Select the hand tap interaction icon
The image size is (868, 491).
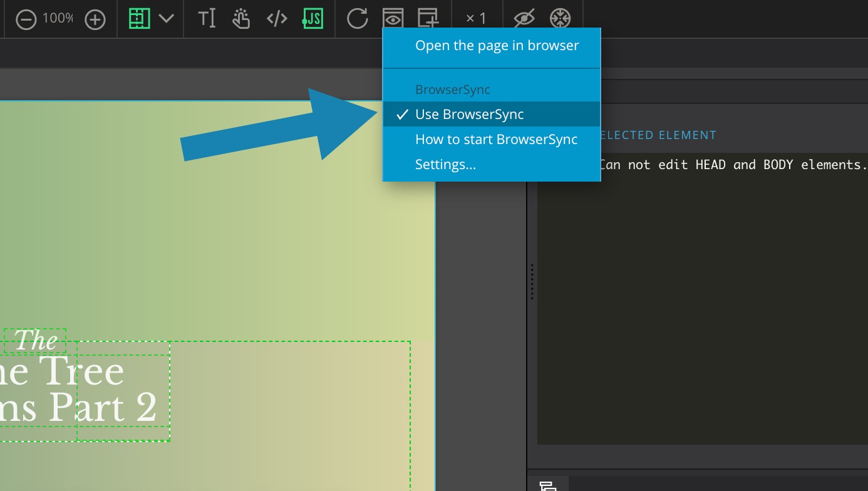tap(241, 19)
